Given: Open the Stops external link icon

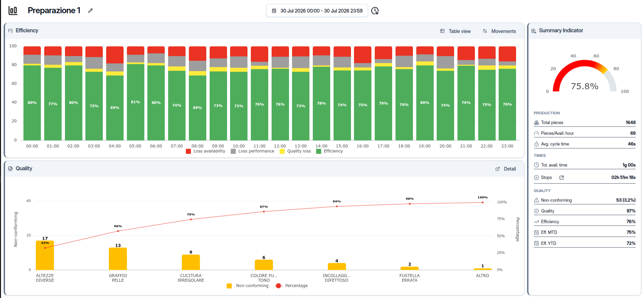Looking at the screenshot, I should tap(562, 177).
